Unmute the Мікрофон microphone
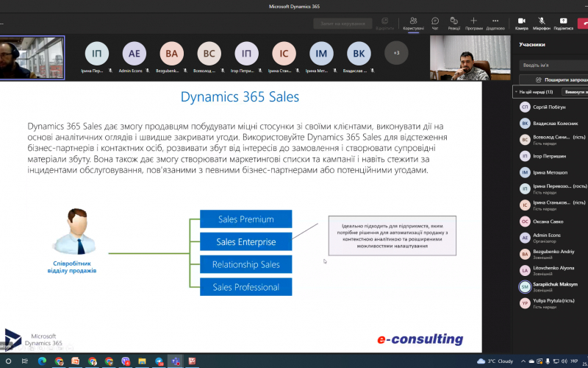 tap(542, 24)
